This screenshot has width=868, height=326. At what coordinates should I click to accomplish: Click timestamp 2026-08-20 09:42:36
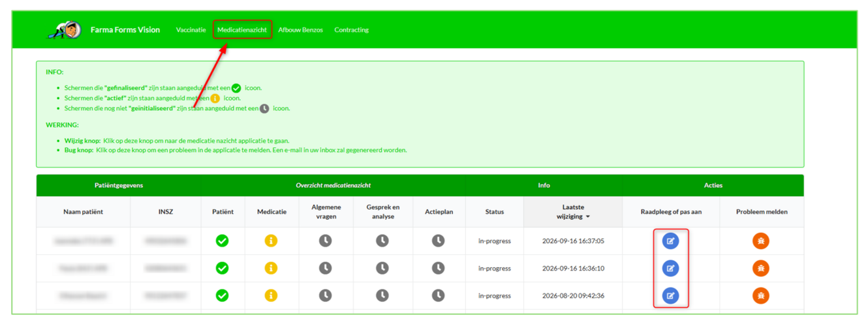coord(573,295)
